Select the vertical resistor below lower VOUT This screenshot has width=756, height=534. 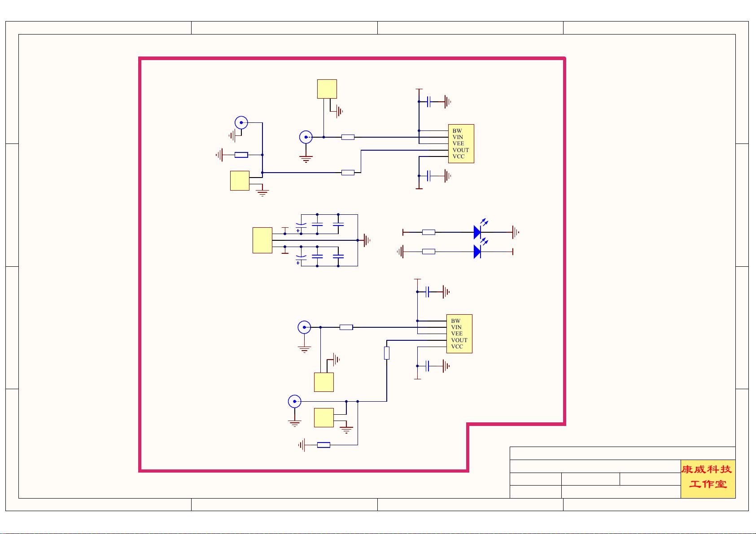click(387, 353)
